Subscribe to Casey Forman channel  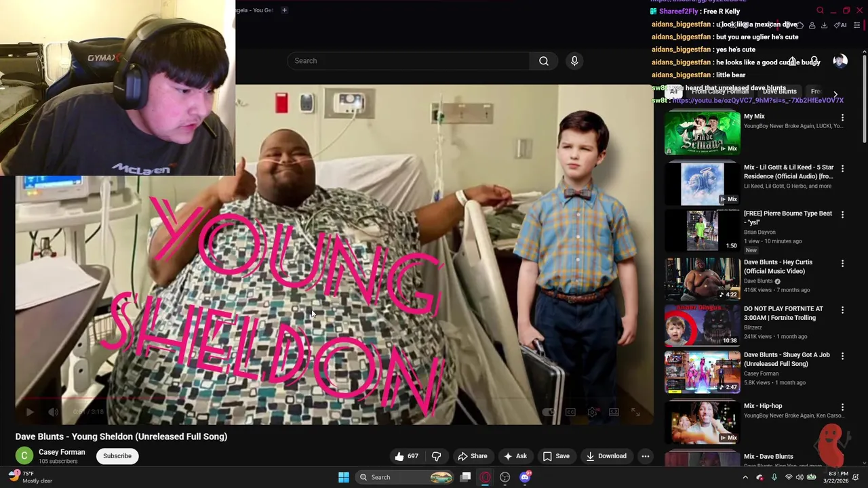[117, 456]
